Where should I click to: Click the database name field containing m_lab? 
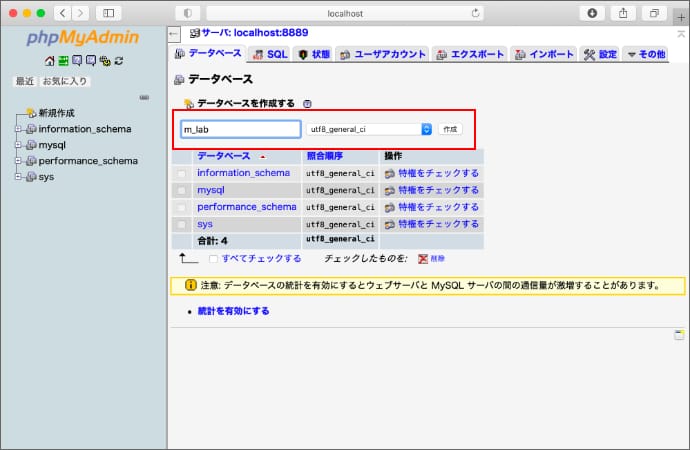click(240, 129)
